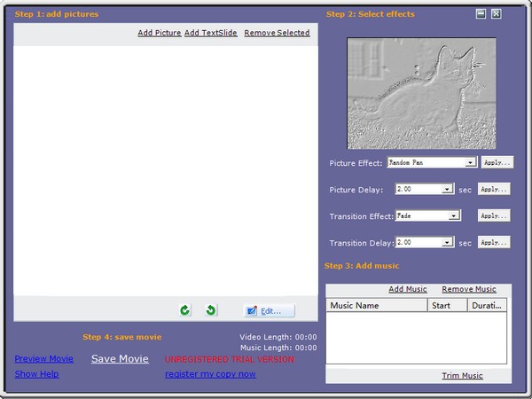Open the Save Movie link
532x399 pixels.
(120, 359)
